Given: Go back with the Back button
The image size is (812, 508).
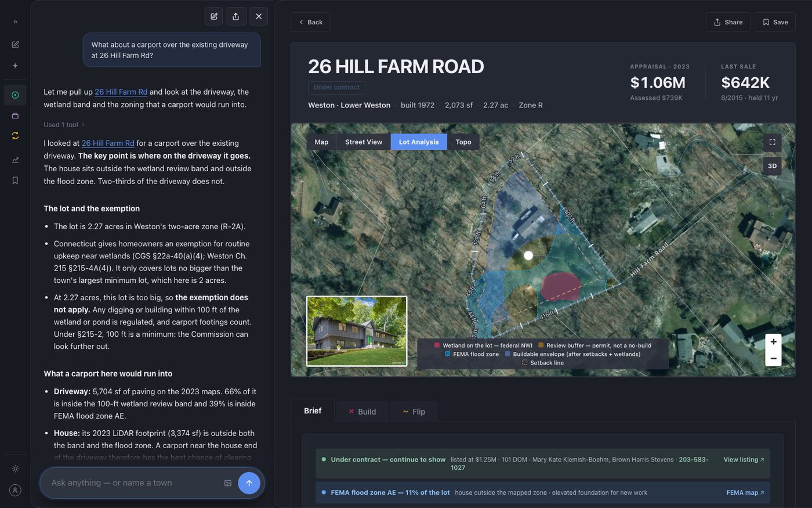Looking at the screenshot, I should click(310, 22).
